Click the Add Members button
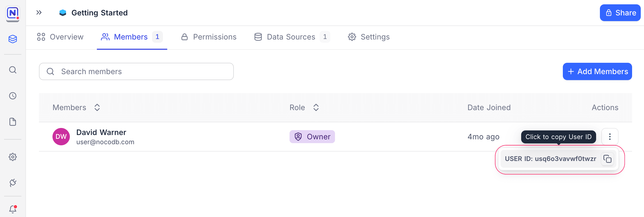Screen dimensions: 644x217 [x=597, y=71]
